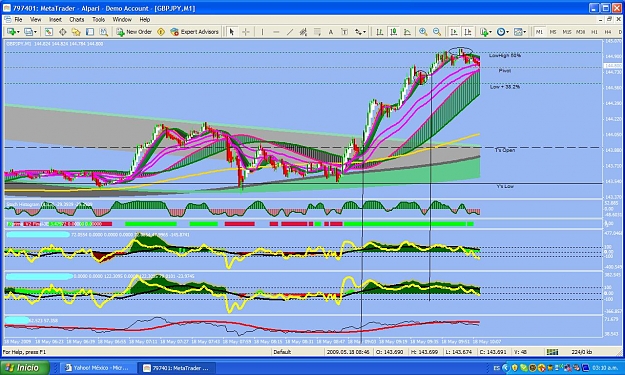Open the Charts menu
The width and height of the screenshot is (625, 375).
pos(77,20)
